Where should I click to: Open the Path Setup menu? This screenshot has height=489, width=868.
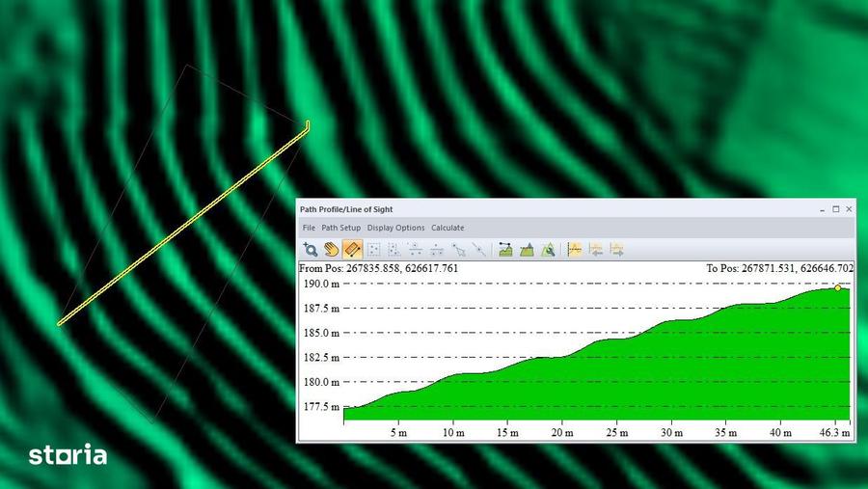pyautogui.click(x=341, y=228)
